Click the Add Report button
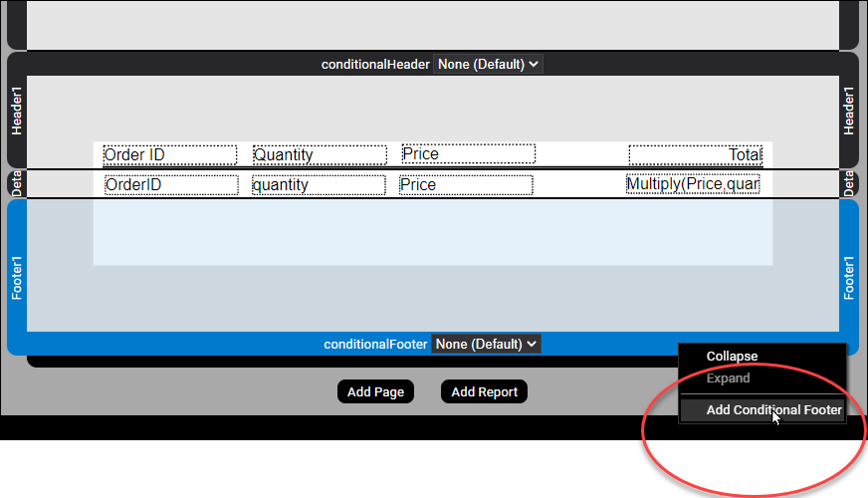 [x=484, y=391]
